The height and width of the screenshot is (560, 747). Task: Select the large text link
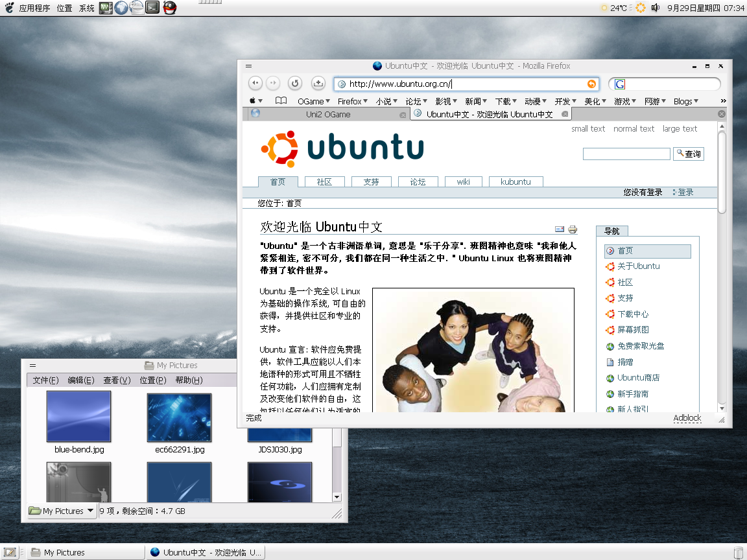tap(680, 128)
